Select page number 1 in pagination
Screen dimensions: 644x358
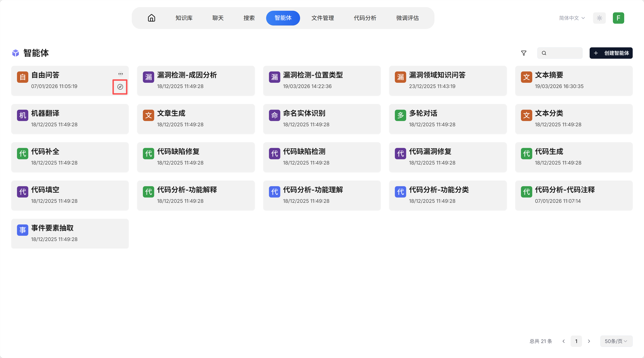coord(576,341)
